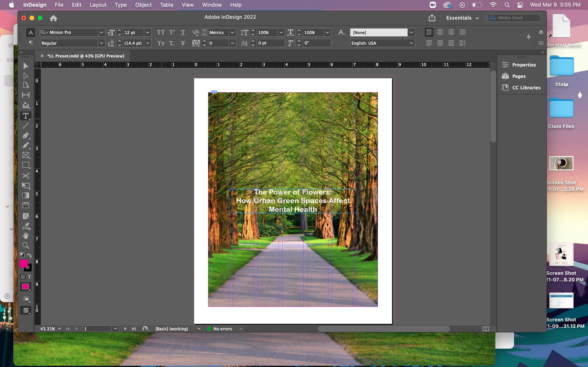
Task: Open the Minion Pro font dropdown
Action: tap(101, 32)
